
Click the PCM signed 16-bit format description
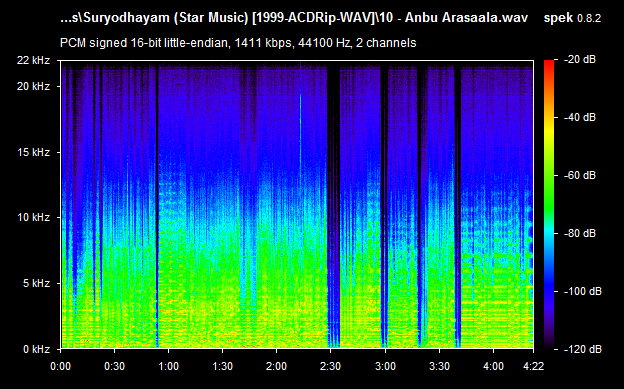tap(238, 43)
